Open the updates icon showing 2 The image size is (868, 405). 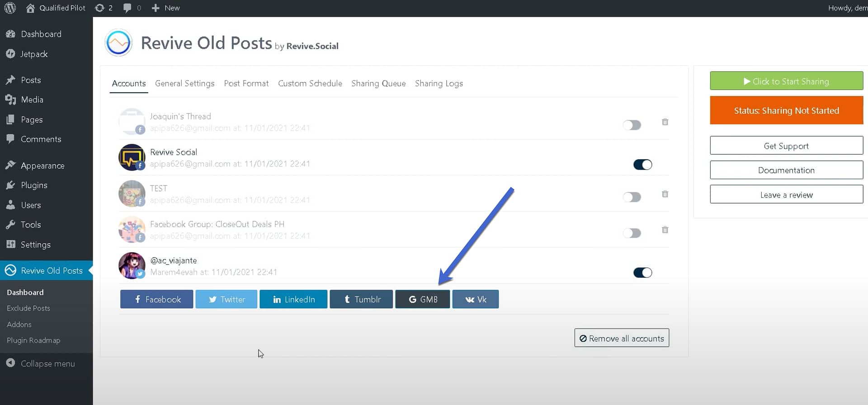click(104, 8)
